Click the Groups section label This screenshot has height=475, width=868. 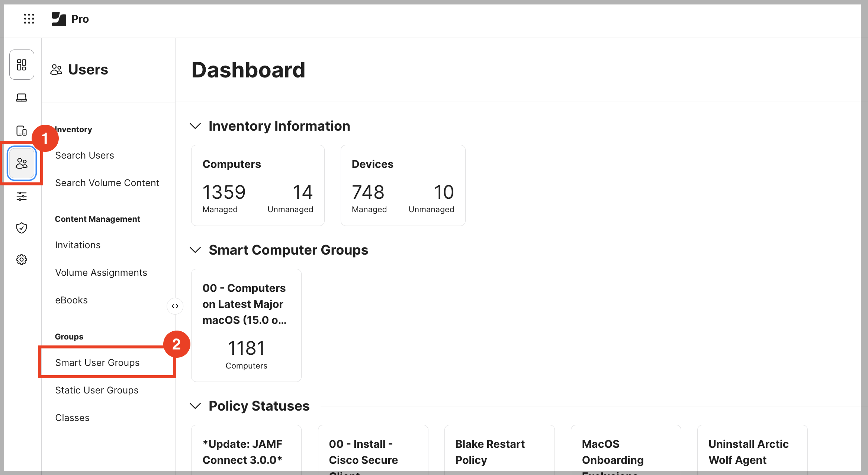(69, 337)
